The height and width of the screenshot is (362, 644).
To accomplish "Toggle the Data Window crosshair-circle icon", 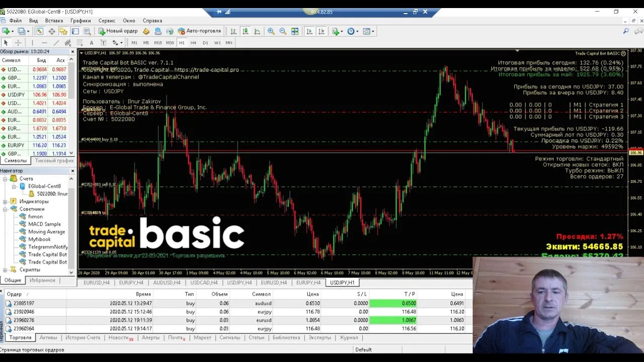I will (x=51, y=31).
